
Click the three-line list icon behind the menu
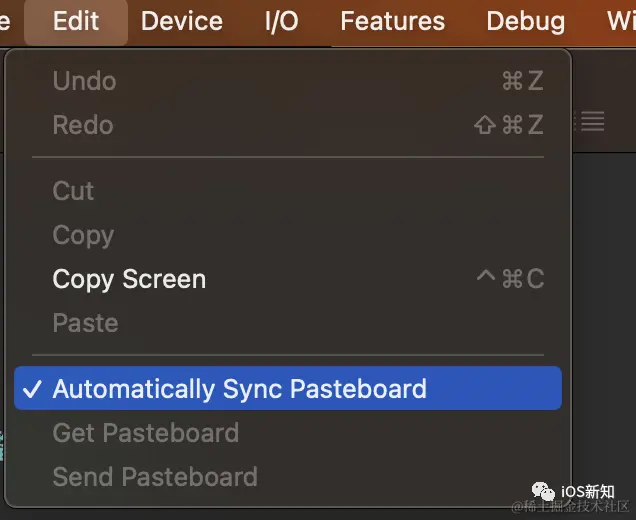592,122
